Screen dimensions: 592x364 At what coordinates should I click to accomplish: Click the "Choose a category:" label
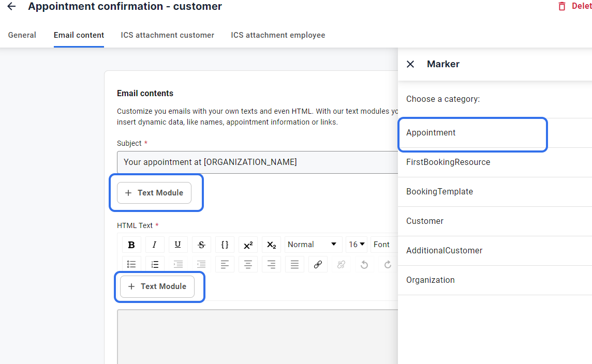coord(443,99)
